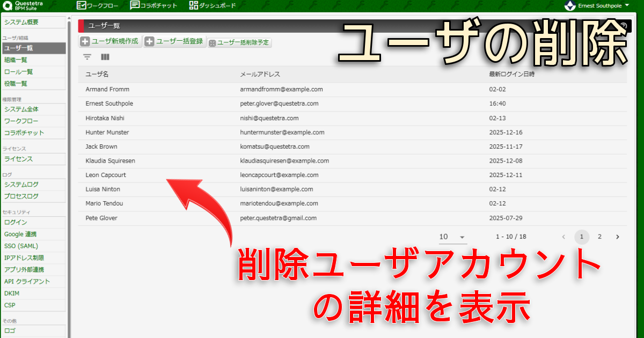Open DKIM in the sidebar
644x338 pixels.
(33, 293)
